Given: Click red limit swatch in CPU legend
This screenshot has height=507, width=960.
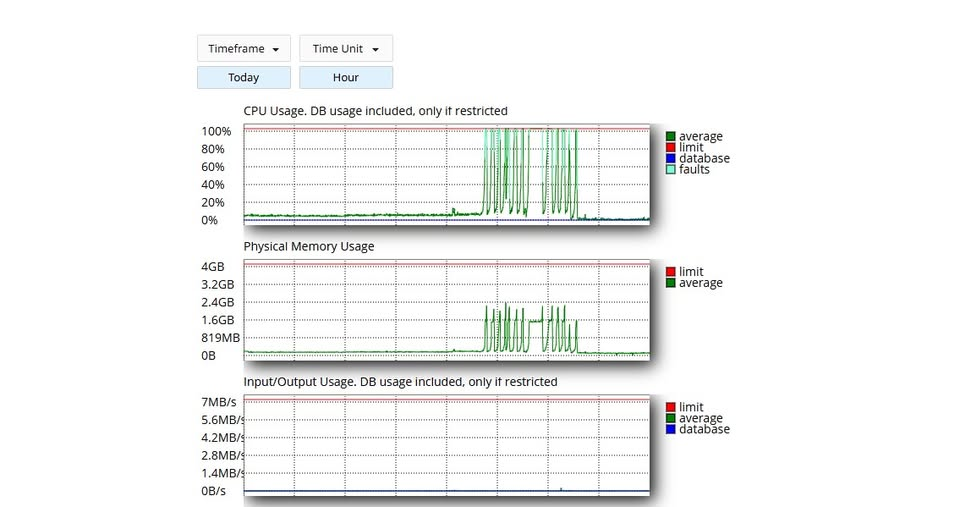Looking at the screenshot, I should tap(671, 148).
